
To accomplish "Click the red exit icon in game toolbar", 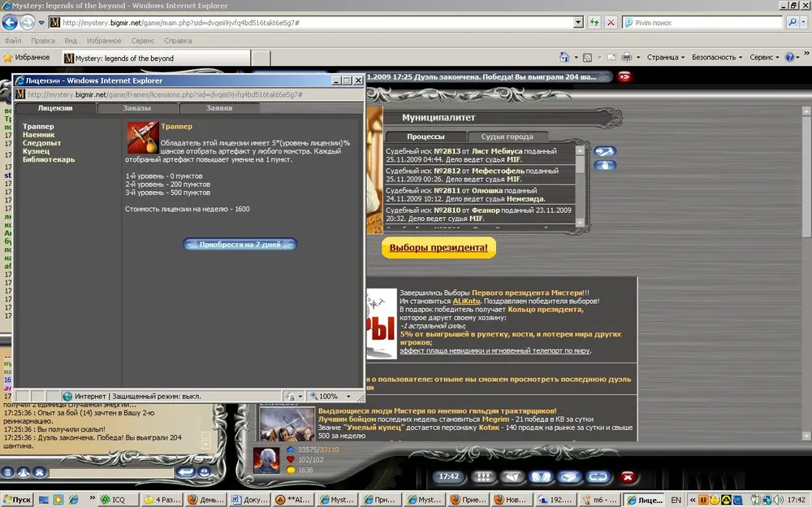I will [627, 477].
